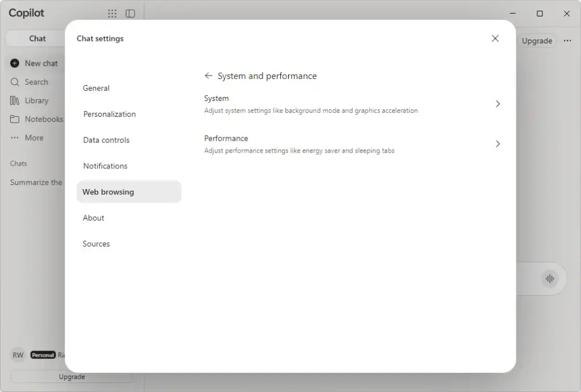The height and width of the screenshot is (392, 581).
Task: Open the Sources settings section
Action: pos(129,244)
